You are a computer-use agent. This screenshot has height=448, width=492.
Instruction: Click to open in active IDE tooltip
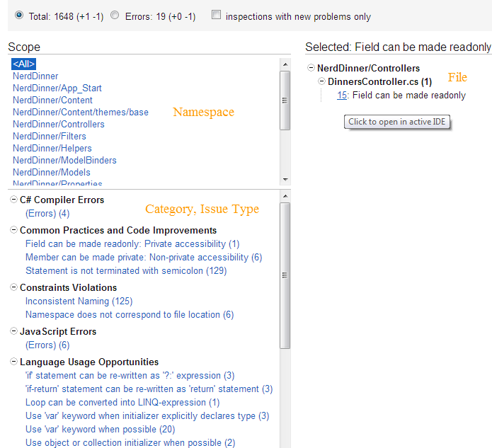point(398,122)
